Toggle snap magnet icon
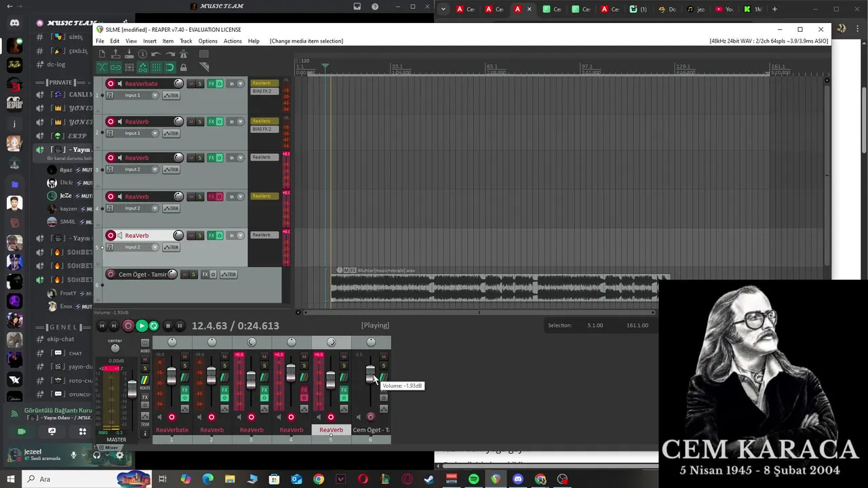This screenshot has width=868, height=488. pos(170,67)
